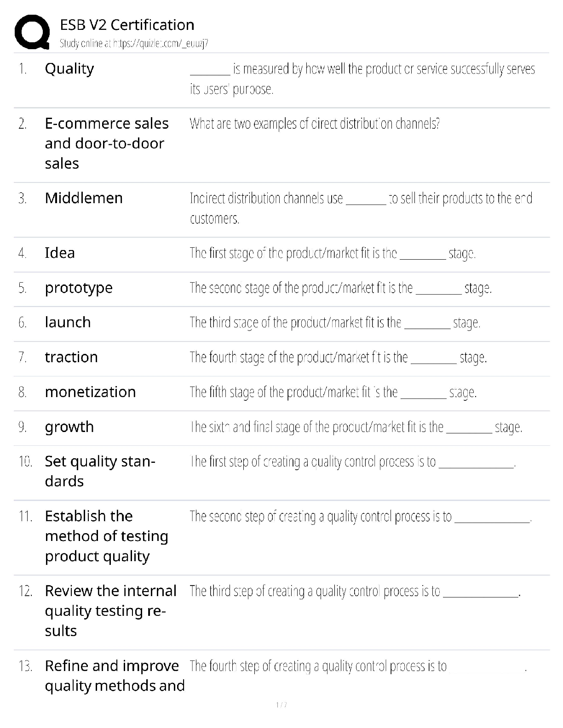This screenshot has height=728, width=563.
Task: Click 'Review the internal quality testing results'
Action: (110, 610)
